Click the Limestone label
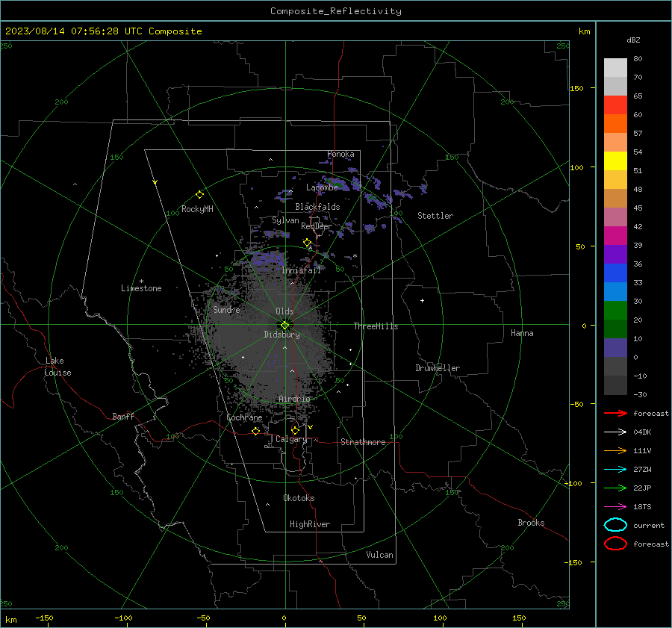Viewport: 672px width, 628px height. point(141,288)
